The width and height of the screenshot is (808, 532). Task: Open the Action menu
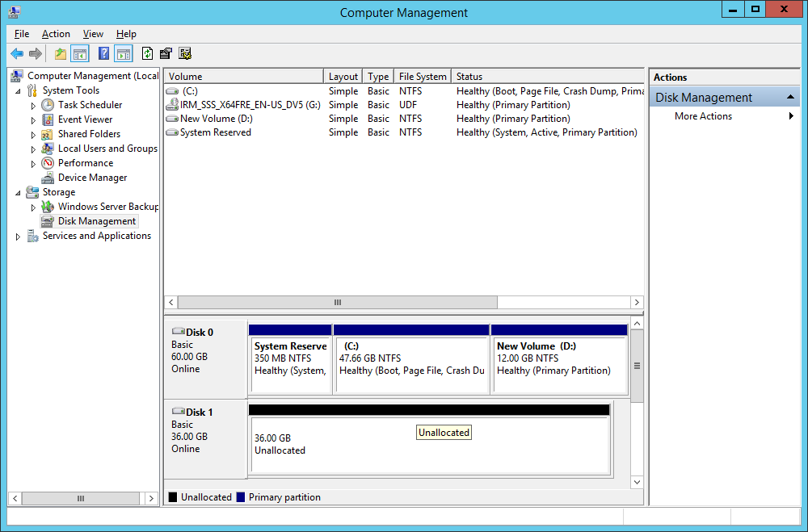coord(56,34)
